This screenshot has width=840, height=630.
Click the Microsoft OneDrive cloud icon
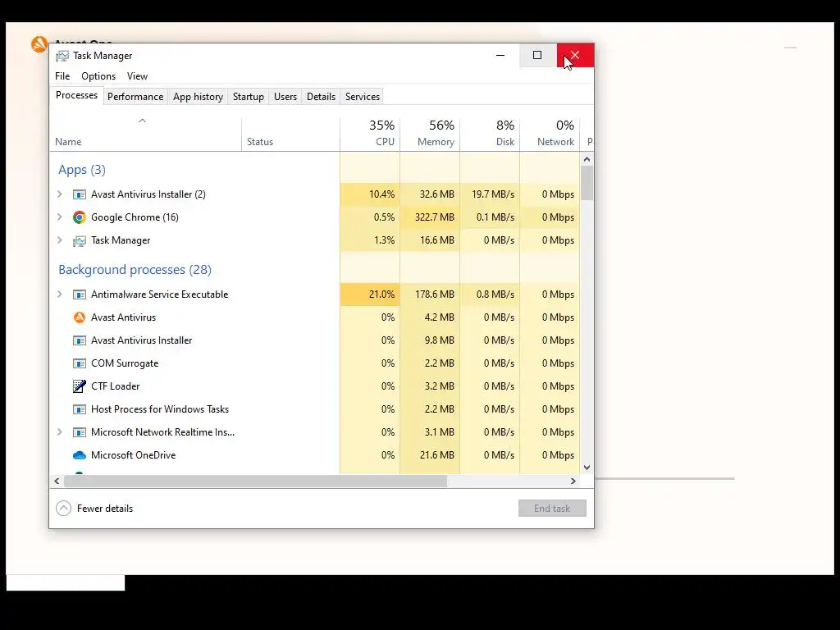point(80,455)
